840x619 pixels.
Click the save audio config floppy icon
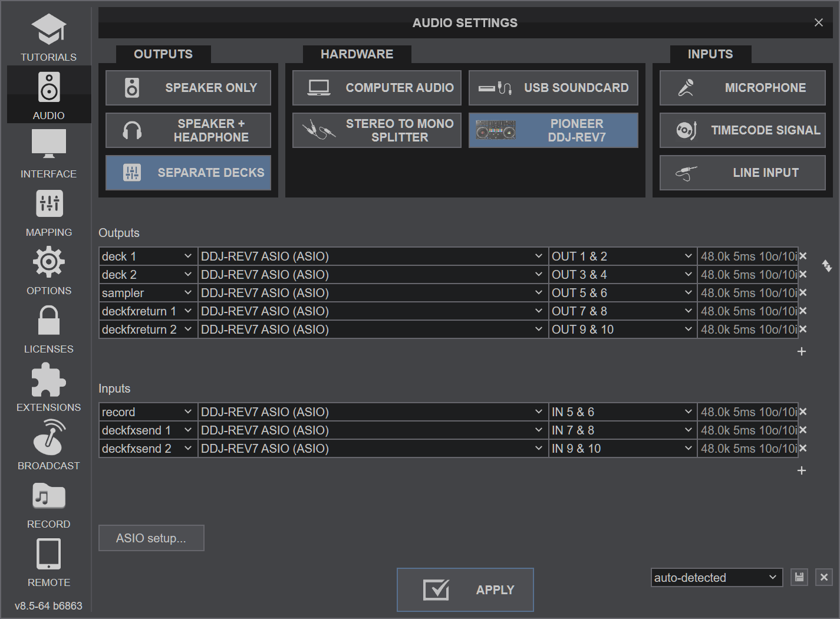point(799,577)
